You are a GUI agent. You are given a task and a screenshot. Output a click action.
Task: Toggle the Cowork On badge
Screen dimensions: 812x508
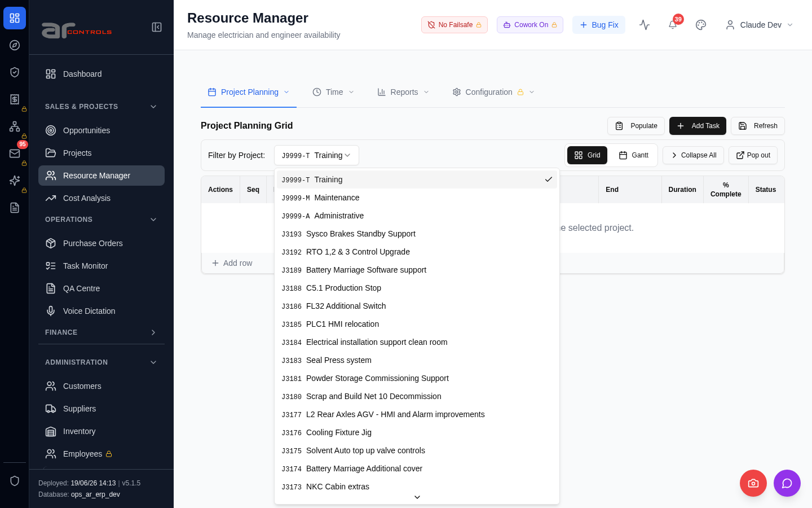(x=530, y=25)
